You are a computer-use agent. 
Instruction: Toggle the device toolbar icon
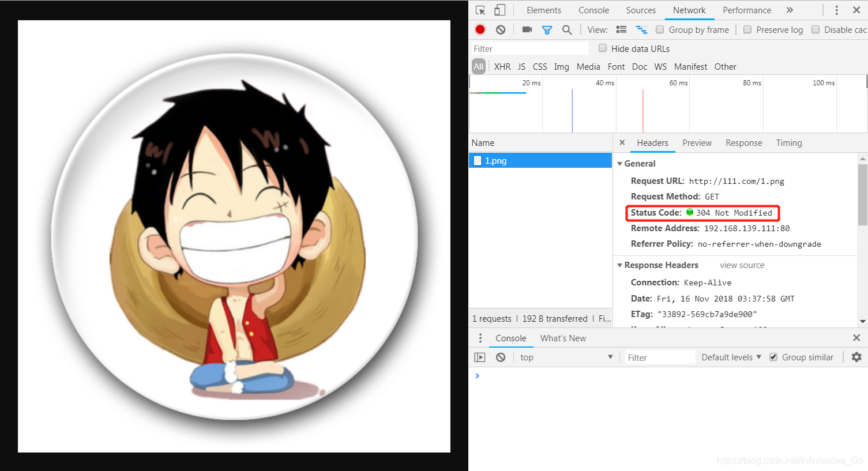pos(500,10)
